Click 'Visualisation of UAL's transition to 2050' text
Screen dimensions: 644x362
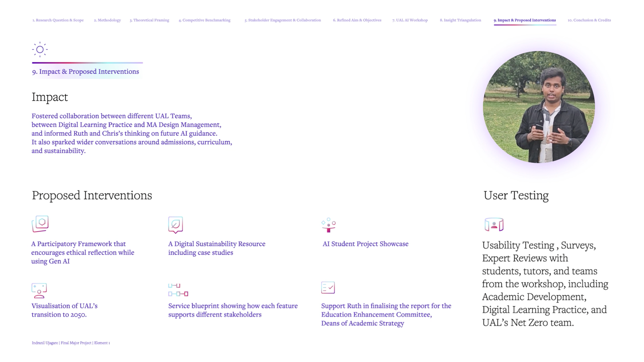click(x=64, y=310)
